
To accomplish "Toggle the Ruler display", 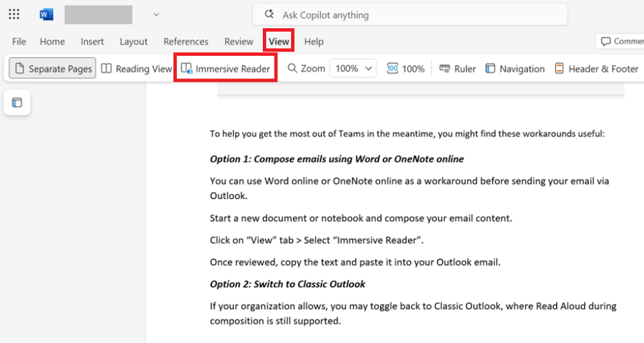I will click(457, 69).
